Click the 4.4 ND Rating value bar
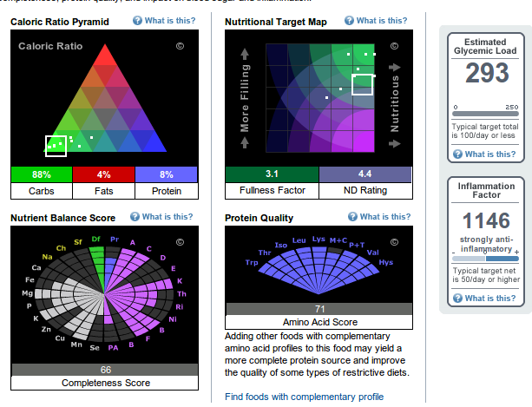Viewport: 532px width, 407px height. click(x=365, y=174)
